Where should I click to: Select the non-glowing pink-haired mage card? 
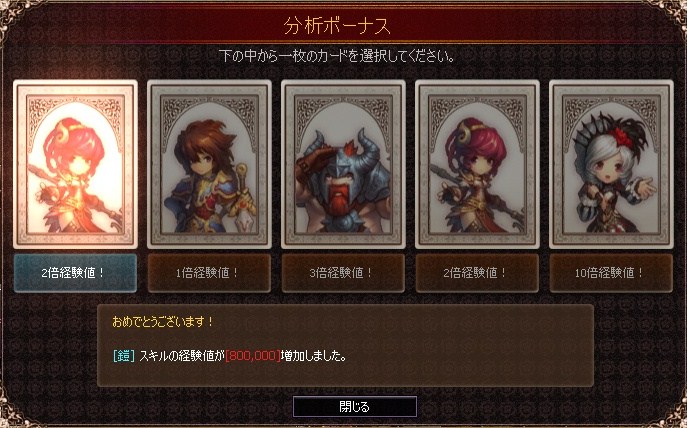(x=478, y=164)
